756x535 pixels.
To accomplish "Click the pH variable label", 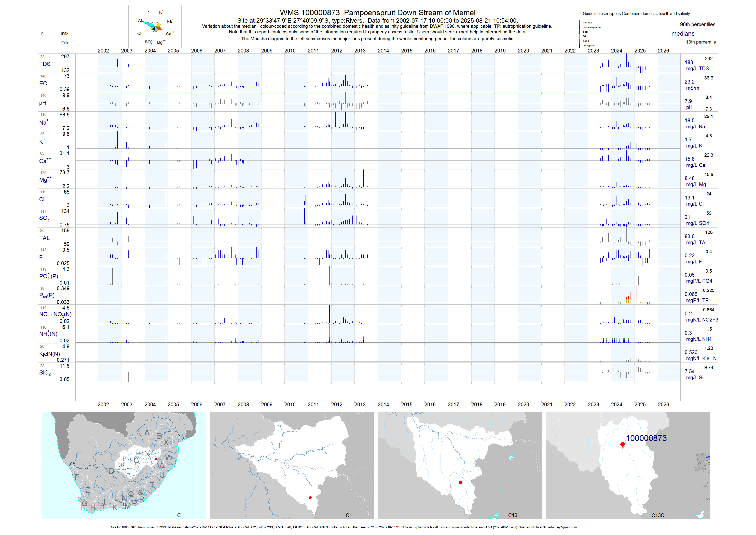I will [43, 103].
